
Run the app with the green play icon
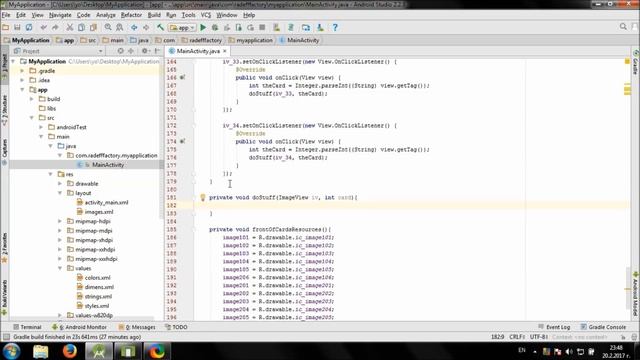(203, 27)
